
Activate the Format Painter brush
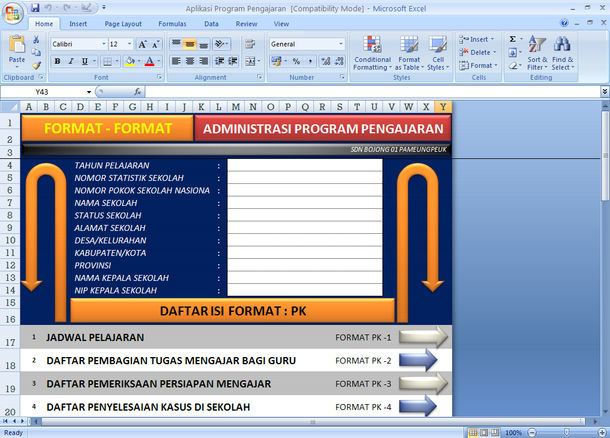(36, 65)
